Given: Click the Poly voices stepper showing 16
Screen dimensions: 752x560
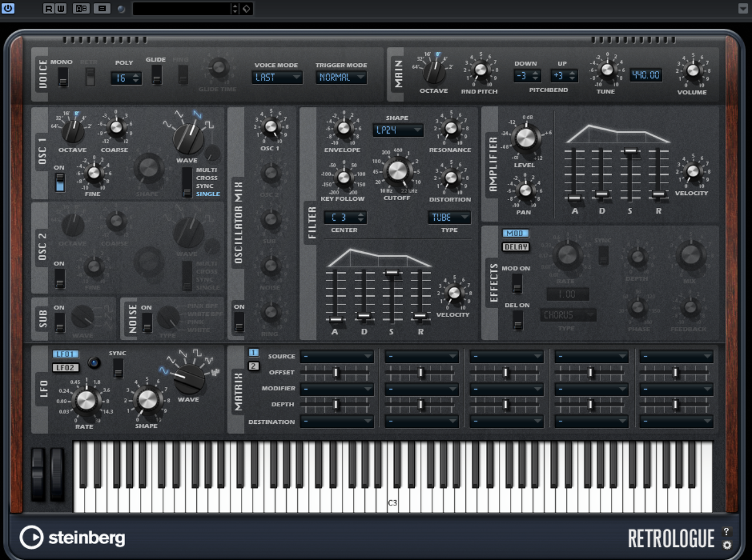Looking at the screenshot, I should (x=126, y=78).
